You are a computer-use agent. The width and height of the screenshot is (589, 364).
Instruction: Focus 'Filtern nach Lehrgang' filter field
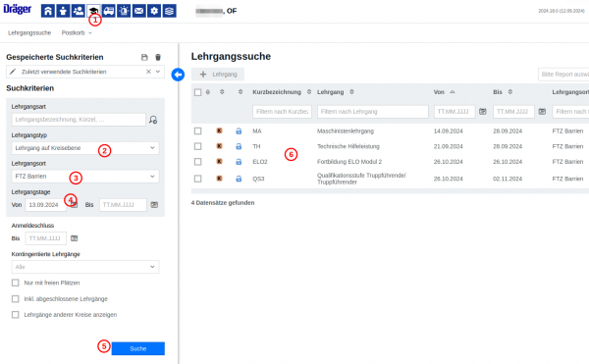[x=373, y=112]
